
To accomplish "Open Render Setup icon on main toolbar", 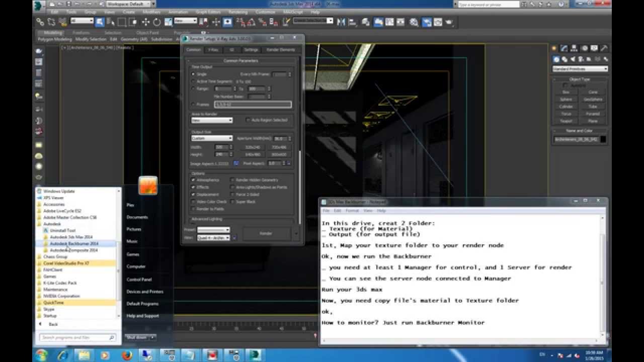I will tap(427, 22).
